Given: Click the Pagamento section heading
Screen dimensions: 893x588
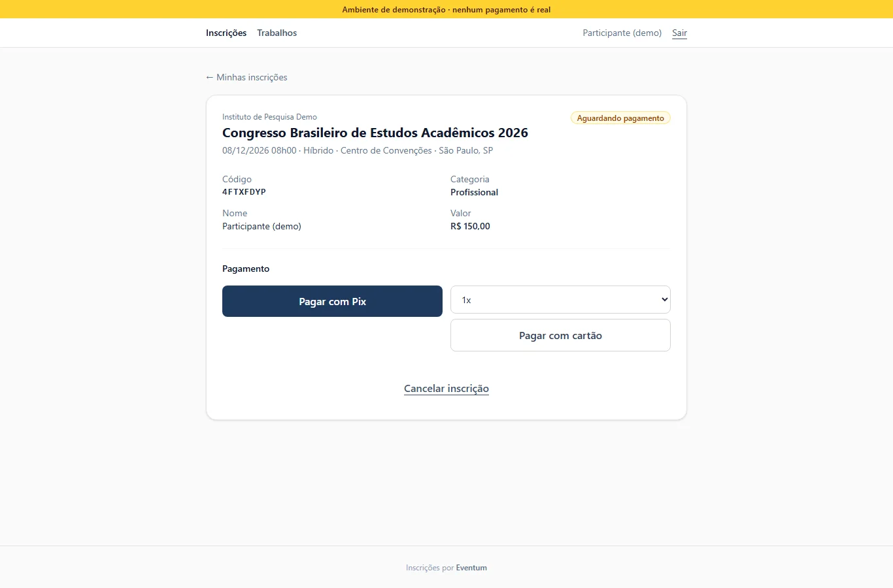Looking at the screenshot, I should (246, 269).
